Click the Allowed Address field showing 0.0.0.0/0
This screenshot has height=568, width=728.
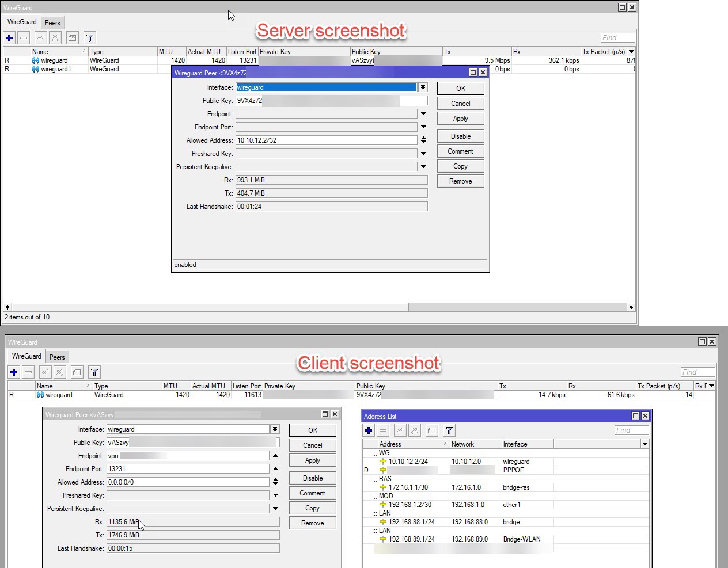coord(188,482)
